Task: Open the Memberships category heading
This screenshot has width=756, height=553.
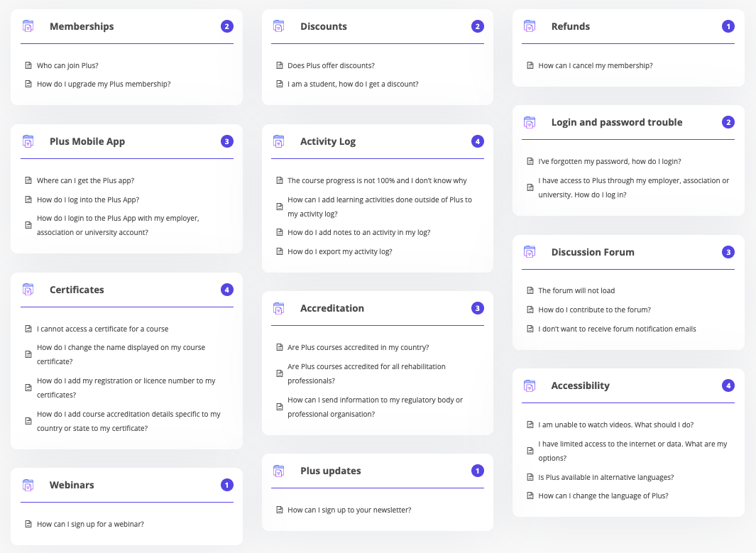Action: (82, 26)
